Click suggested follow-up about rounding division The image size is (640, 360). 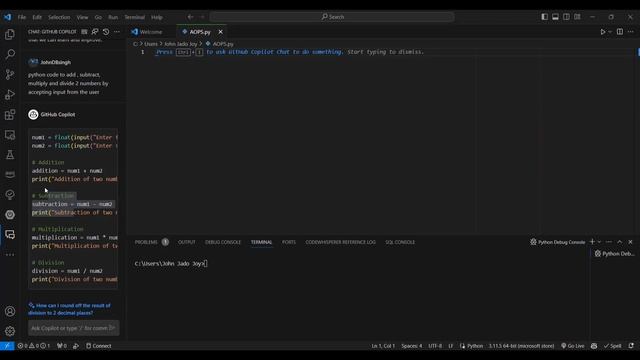[69, 309]
